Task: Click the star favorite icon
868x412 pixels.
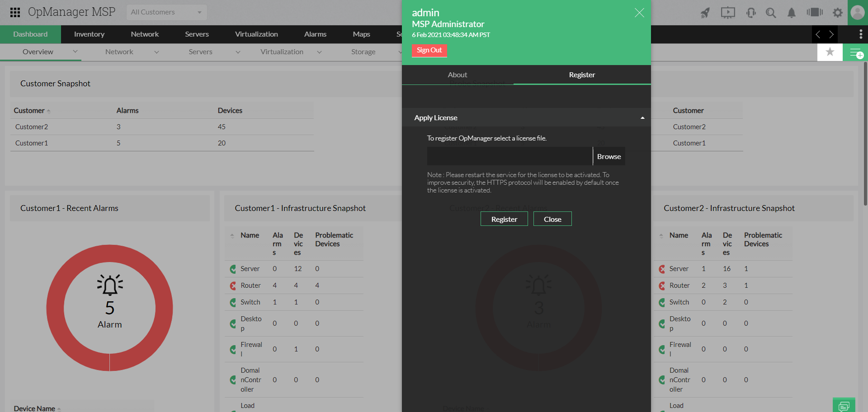Action: coord(830,52)
